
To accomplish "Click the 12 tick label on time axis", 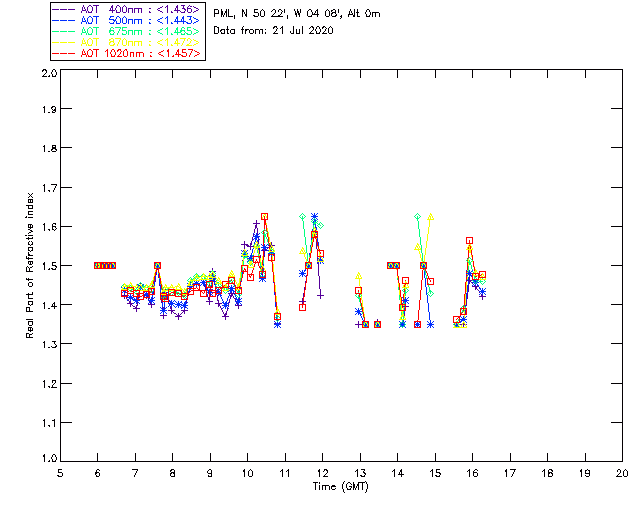I will [322, 472].
